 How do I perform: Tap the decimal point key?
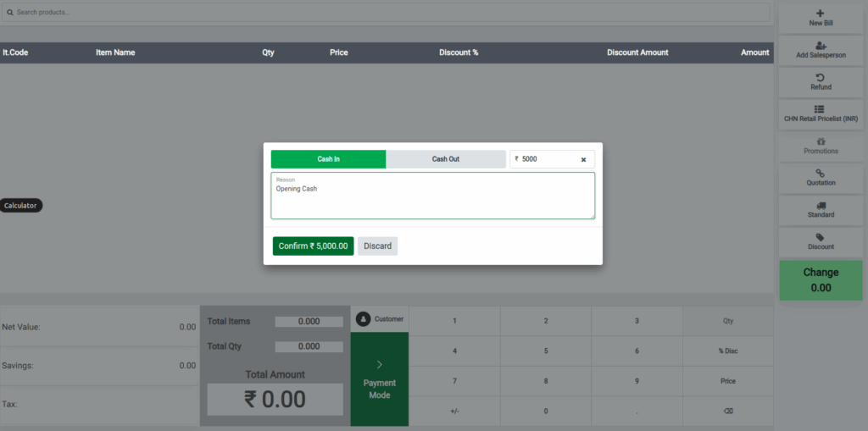637,411
